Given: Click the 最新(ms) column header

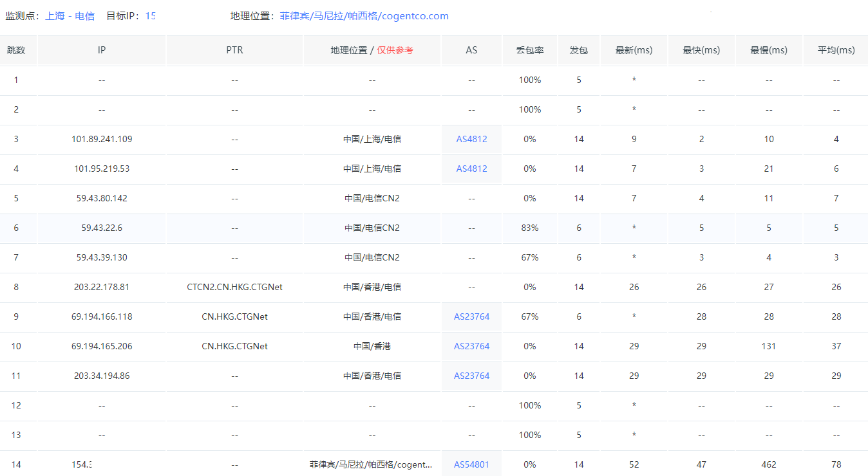Looking at the screenshot, I should click(x=634, y=50).
